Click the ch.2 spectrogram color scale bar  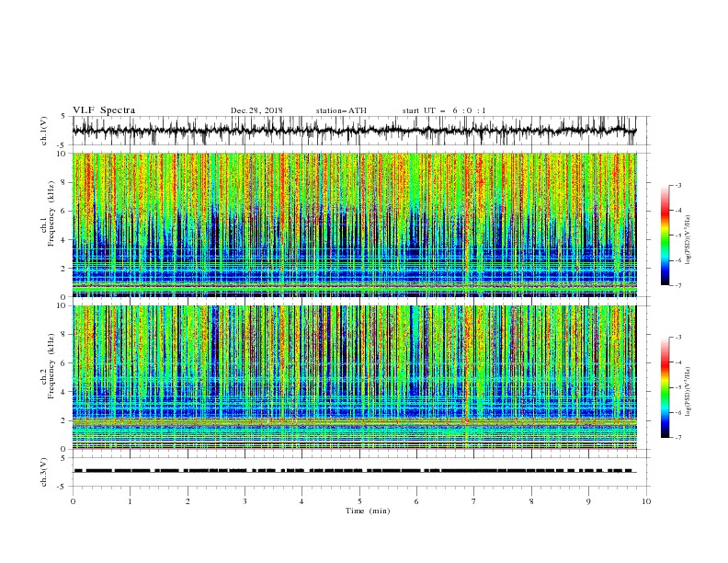pos(665,387)
